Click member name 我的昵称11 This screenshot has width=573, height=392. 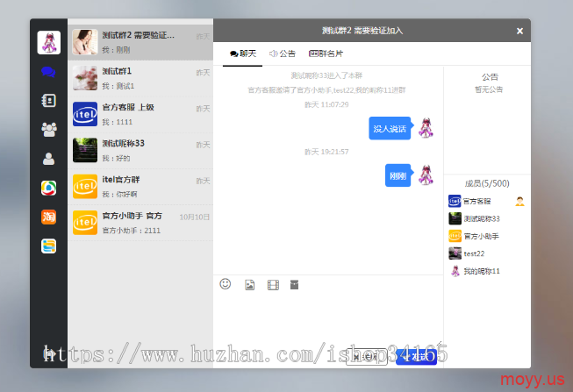point(482,271)
